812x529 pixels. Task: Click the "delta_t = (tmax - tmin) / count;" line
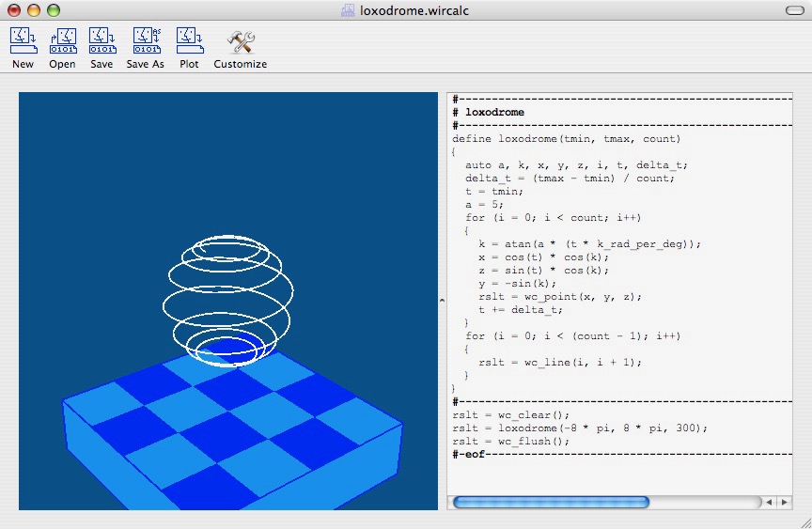click(x=570, y=179)
